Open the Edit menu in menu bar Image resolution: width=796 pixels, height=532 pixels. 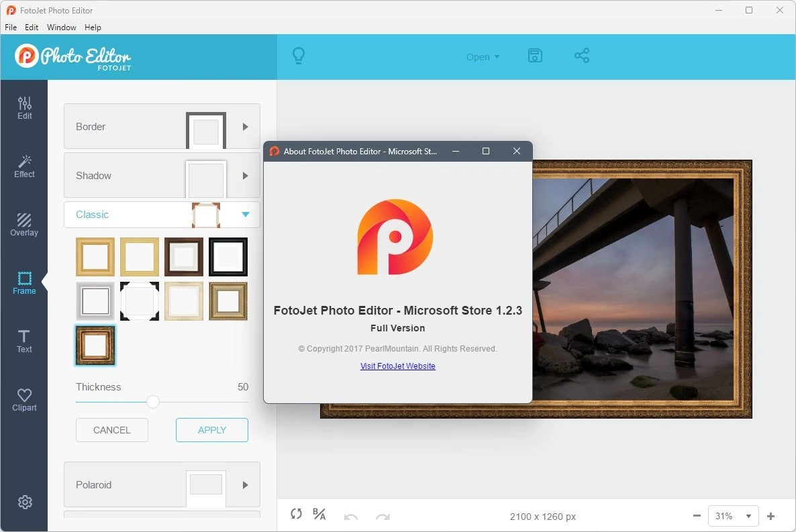pos(32,28)
